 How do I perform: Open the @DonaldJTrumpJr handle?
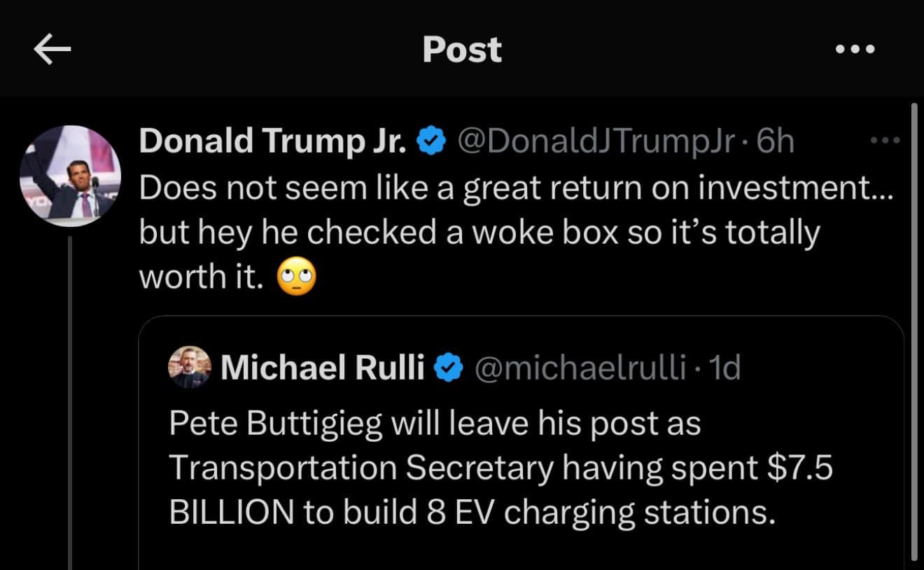[x=596, y=142]
